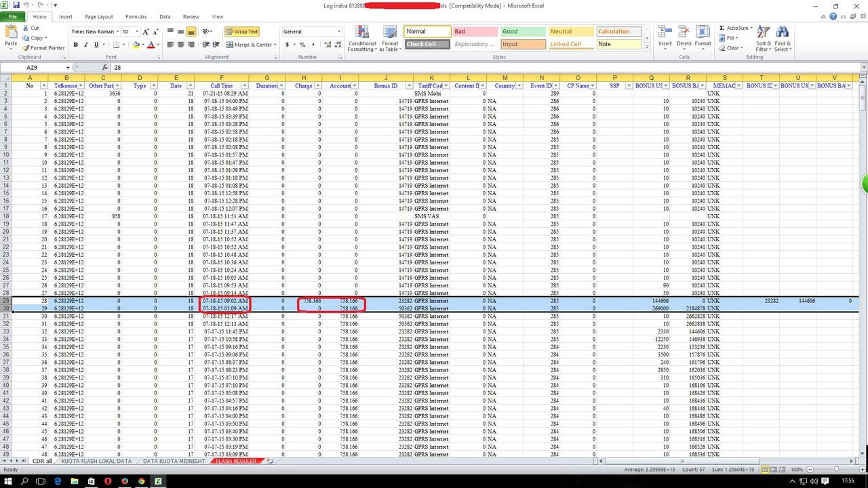Apply percent style format
The height and width of the screenshot is (488, 868).
point(302,45)
